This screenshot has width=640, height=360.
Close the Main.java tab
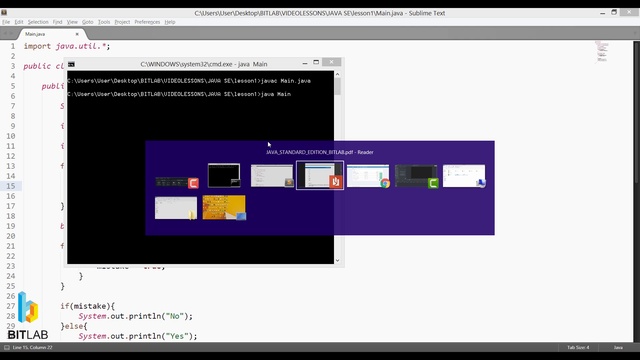(77, 34)
